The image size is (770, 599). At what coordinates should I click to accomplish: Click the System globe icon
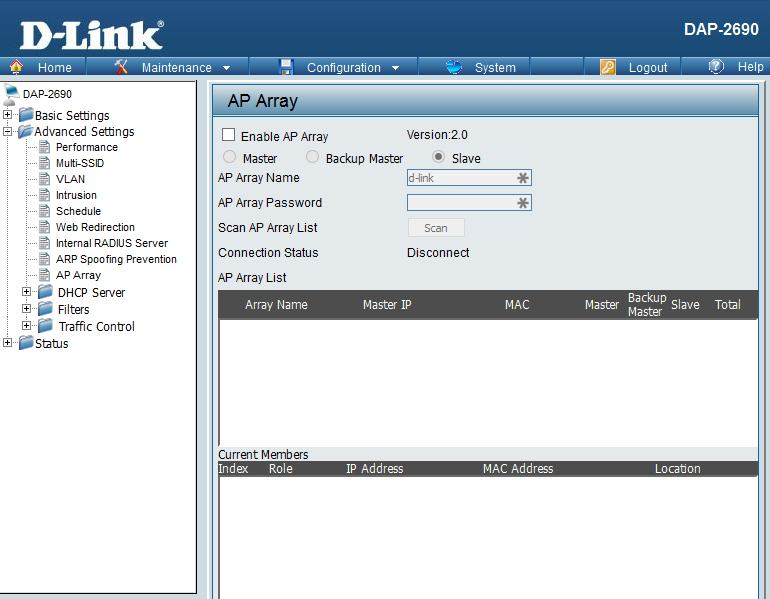[x=454, y=67]
